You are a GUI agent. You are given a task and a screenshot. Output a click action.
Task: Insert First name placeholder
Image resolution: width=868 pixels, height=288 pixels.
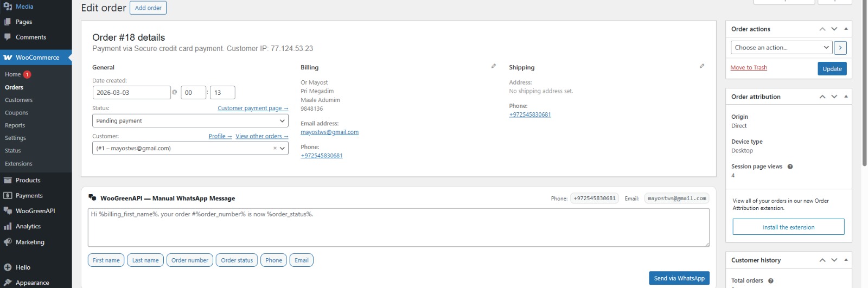click(x=106, y=260)
